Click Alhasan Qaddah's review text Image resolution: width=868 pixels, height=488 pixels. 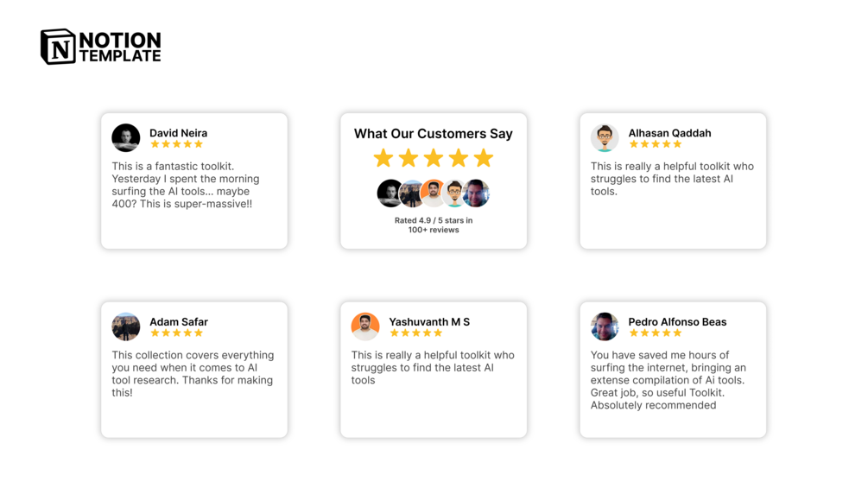pos(672,179)
